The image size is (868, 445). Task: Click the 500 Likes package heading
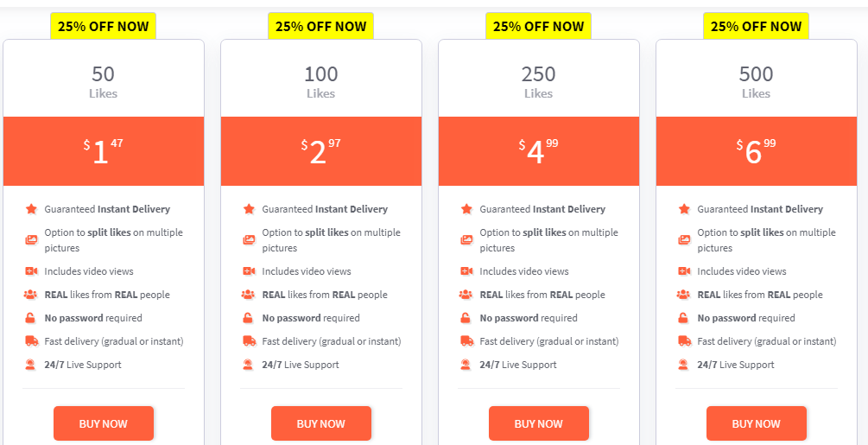tap(756, 82)
